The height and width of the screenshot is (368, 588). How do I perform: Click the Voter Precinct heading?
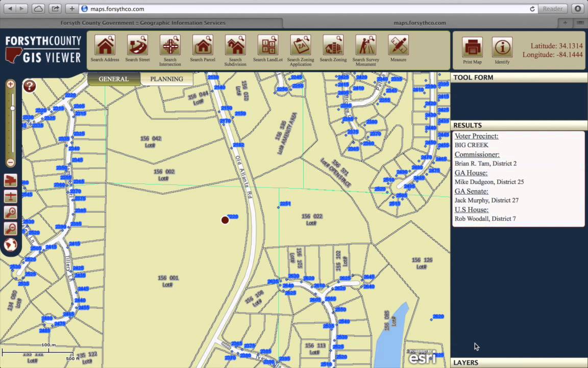476,136
